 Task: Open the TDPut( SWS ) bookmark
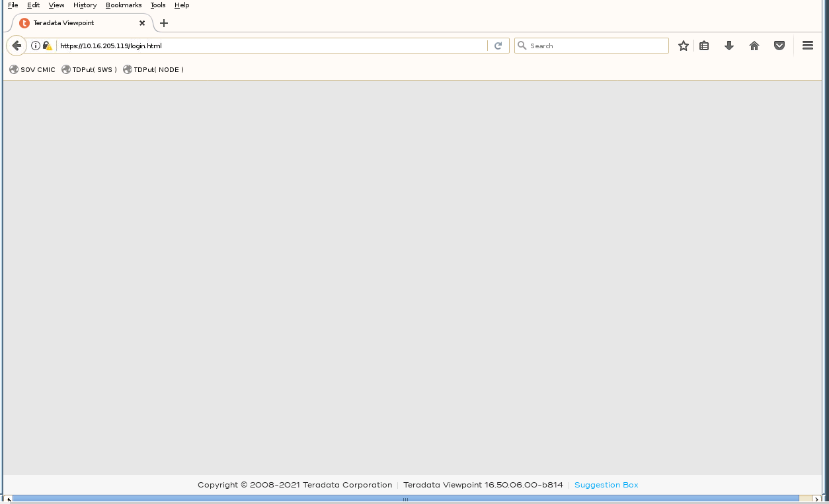89,69
